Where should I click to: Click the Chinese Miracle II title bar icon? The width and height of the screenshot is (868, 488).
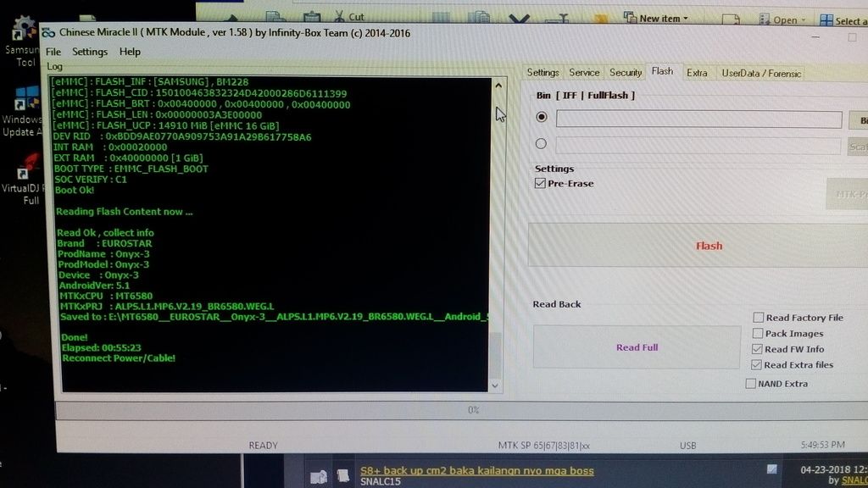[x=48, y=33]
